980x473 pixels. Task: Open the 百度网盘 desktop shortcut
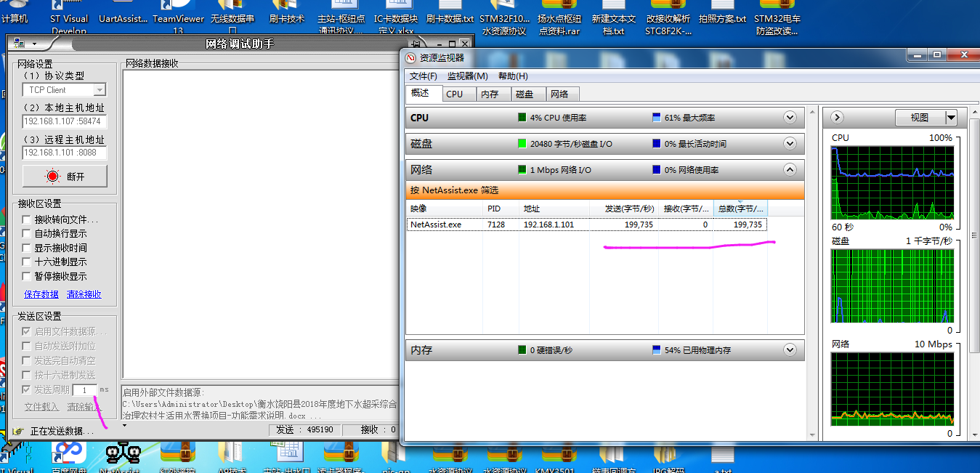click(x=69, y=458)
